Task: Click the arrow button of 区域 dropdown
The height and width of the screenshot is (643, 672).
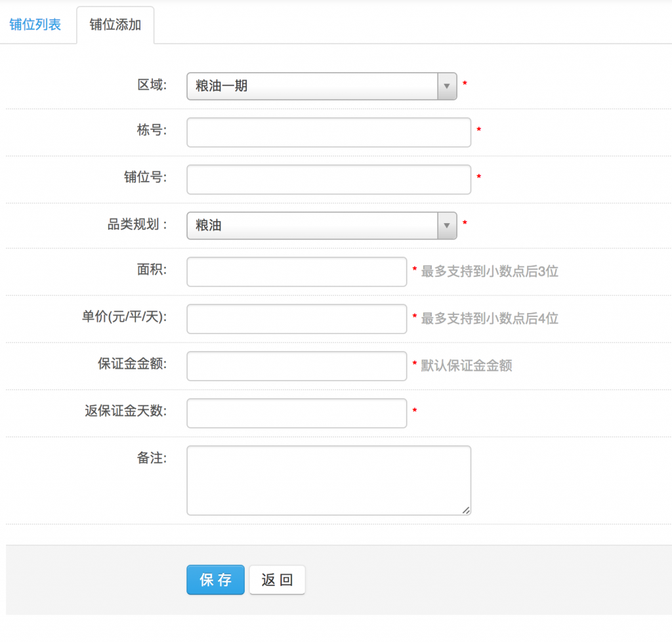Action: coord(447,86)
